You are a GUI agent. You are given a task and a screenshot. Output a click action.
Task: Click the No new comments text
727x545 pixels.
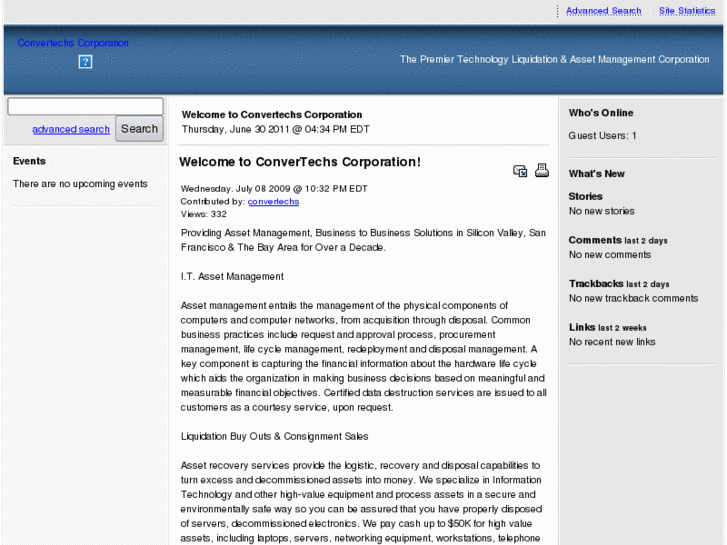click(610, 255)
